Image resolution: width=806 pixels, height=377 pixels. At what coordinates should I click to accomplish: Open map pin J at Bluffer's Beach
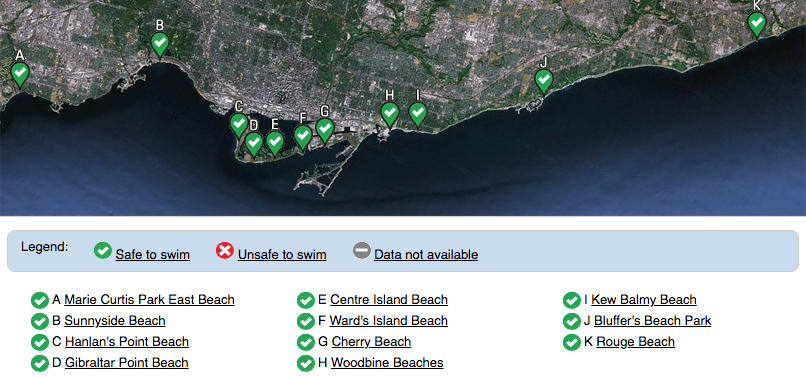[x=543, y=81]
